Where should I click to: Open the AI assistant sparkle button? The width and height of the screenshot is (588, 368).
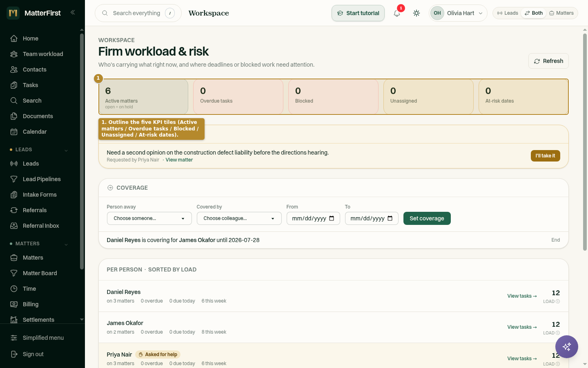567,347
